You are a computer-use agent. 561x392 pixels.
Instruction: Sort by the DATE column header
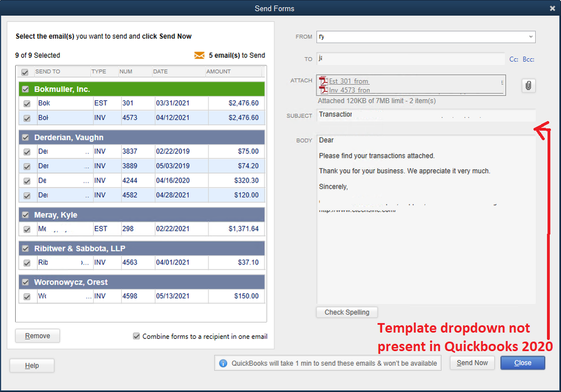coord(179,71)
